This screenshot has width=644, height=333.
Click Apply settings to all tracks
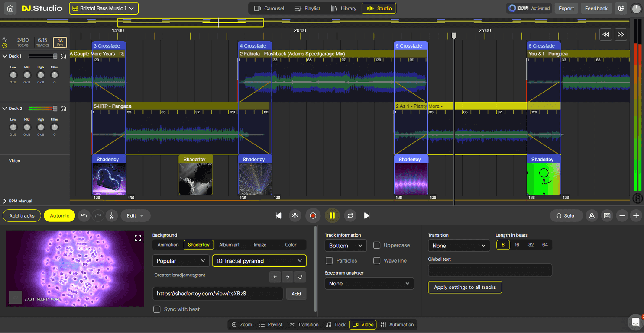pos(465,287)
